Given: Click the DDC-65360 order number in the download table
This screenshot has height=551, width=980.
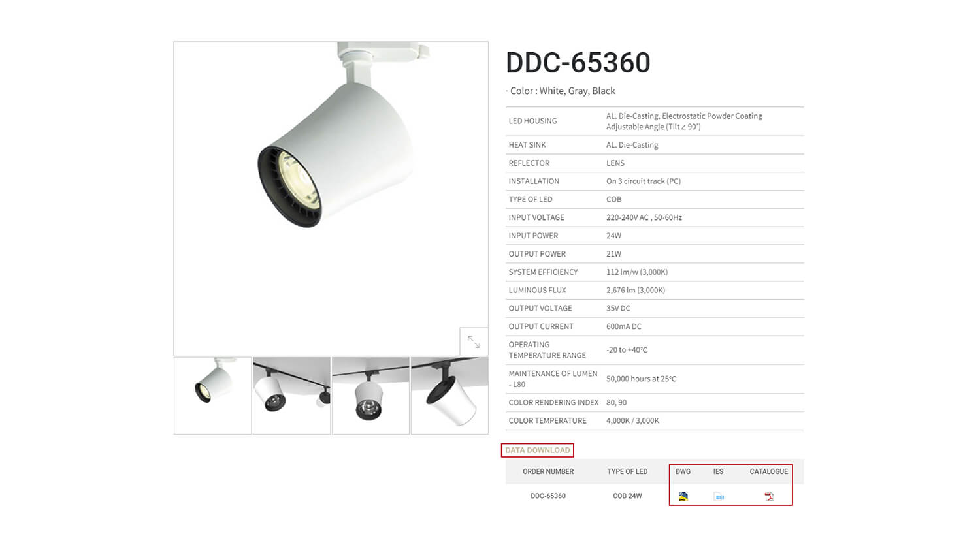Looking at the screenshot, I should click(548, 496).
